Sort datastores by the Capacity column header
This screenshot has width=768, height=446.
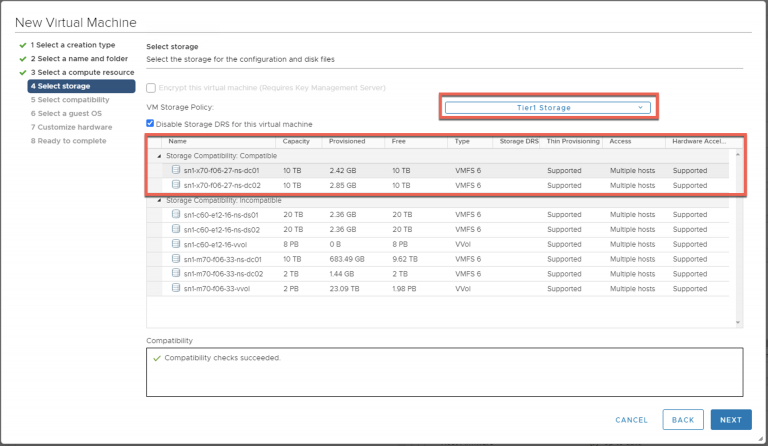click(x=296, y=141)
